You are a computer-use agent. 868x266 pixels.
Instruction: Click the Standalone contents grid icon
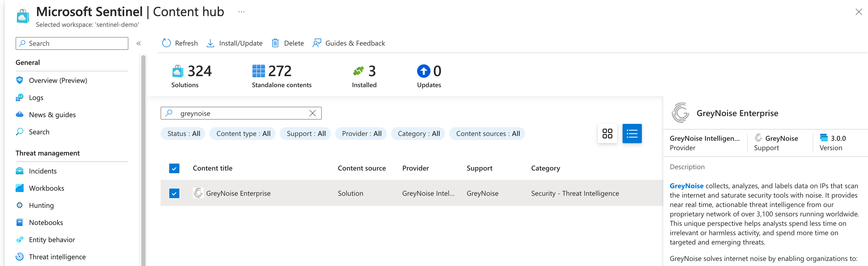[258, 71]
